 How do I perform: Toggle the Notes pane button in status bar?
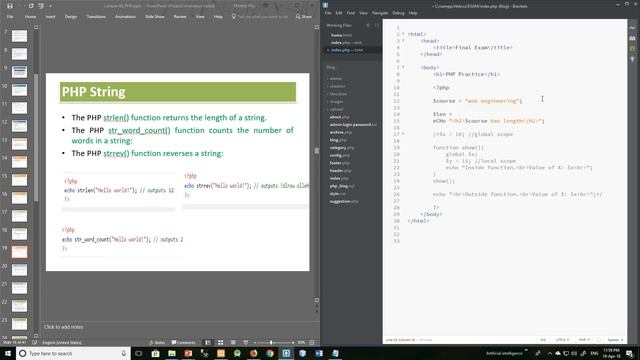157,342
